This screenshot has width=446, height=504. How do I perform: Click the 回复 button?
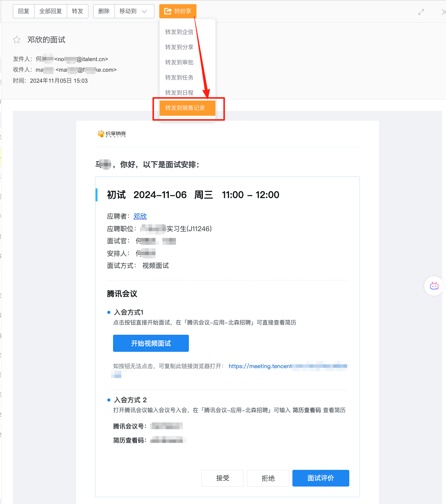click(24, 11)
